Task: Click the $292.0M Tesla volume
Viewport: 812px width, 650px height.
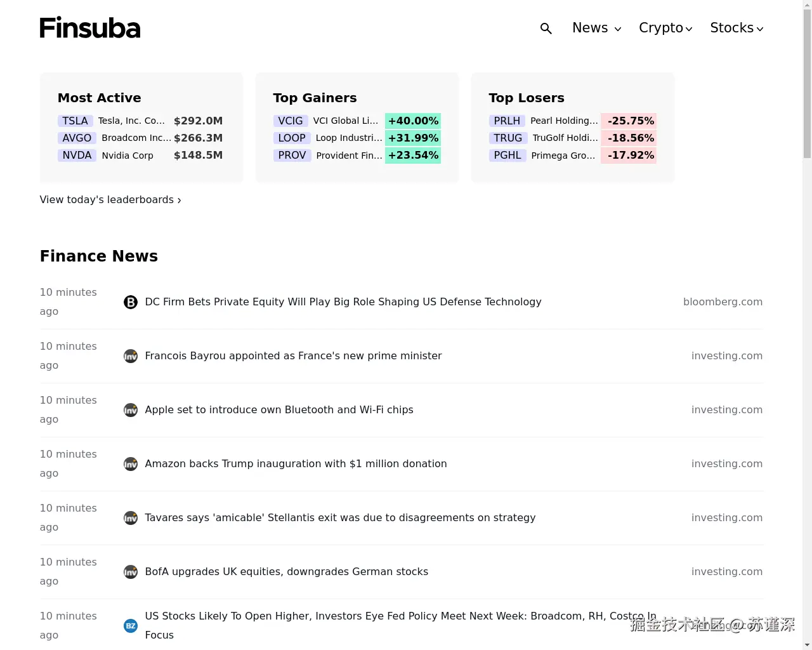Action: coord(198,121)
